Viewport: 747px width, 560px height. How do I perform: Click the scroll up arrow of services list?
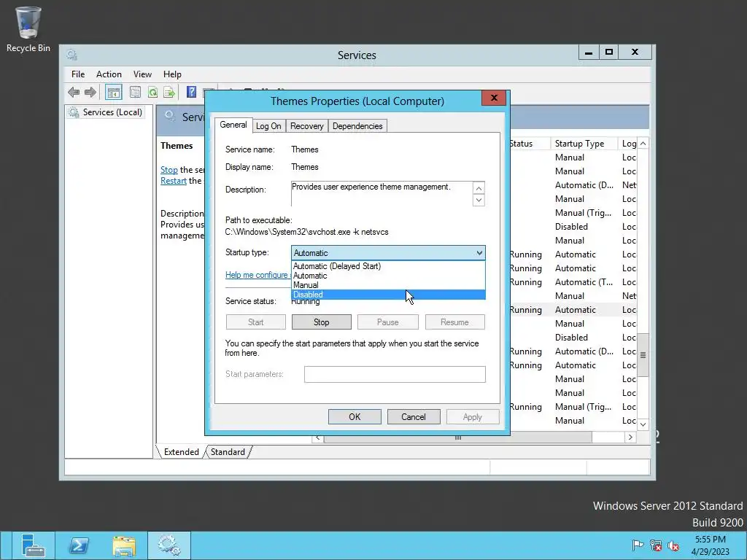point(643,144)
